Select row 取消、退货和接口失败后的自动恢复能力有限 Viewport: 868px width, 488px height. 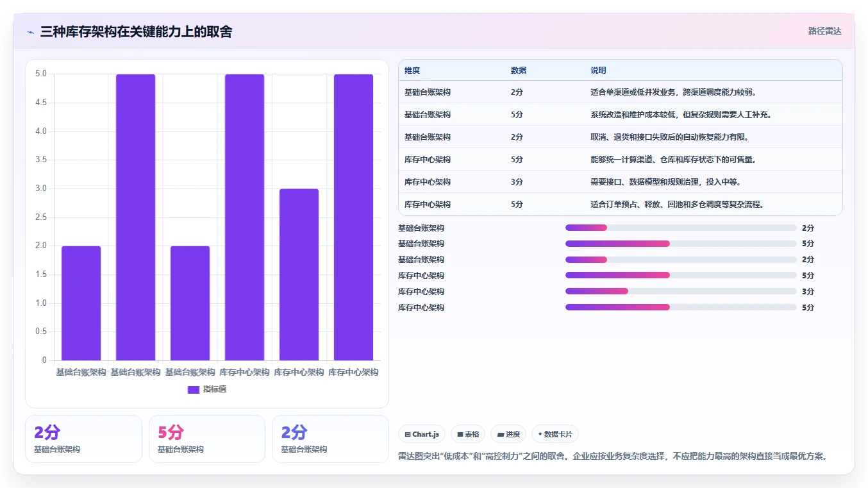pos(620,137)
